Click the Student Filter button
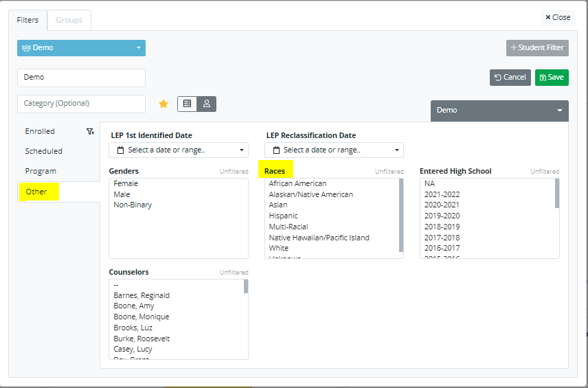588x388 pixels. coord(537,48)
